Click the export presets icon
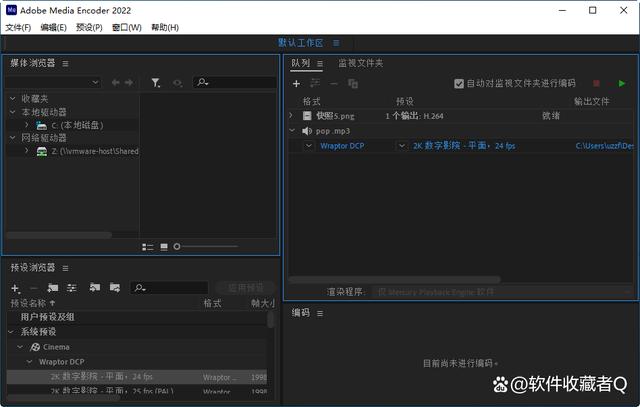Screen dimensions: 640x407 115,288
